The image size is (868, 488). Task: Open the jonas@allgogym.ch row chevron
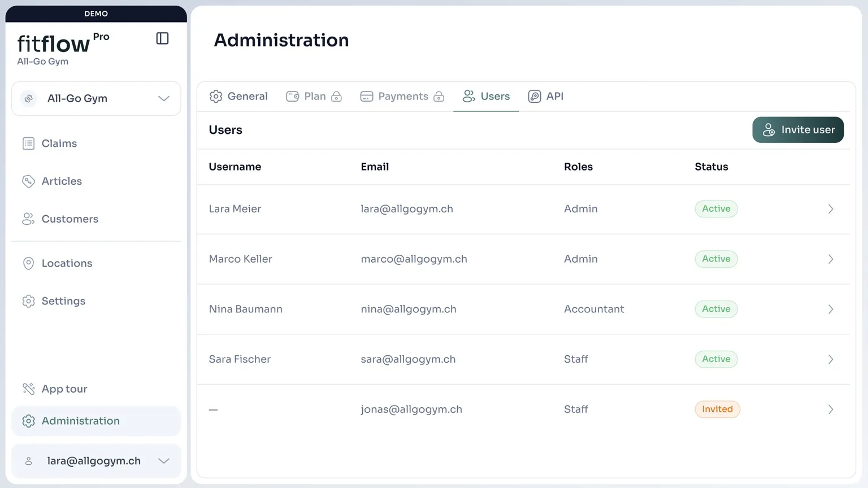831,409
